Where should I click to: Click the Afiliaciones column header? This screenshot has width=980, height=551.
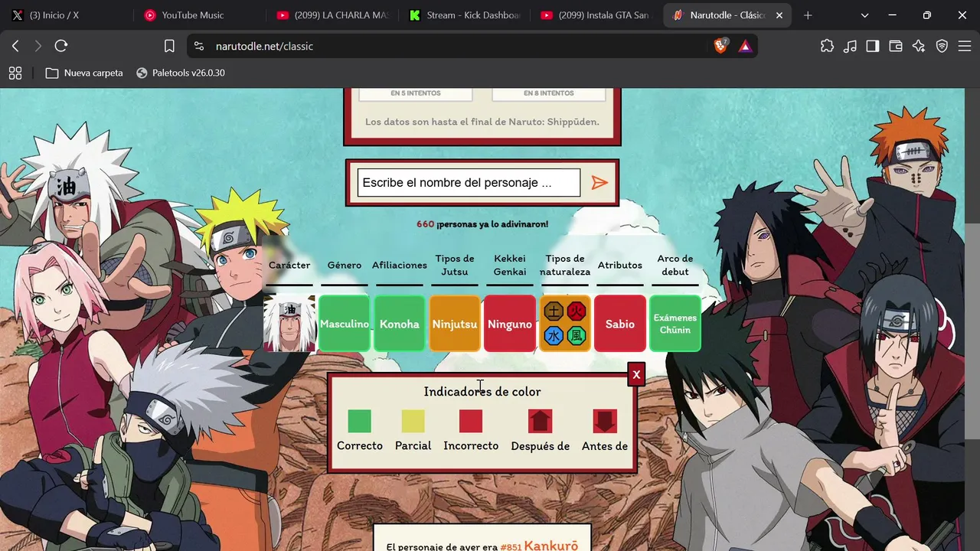[400, 266]
